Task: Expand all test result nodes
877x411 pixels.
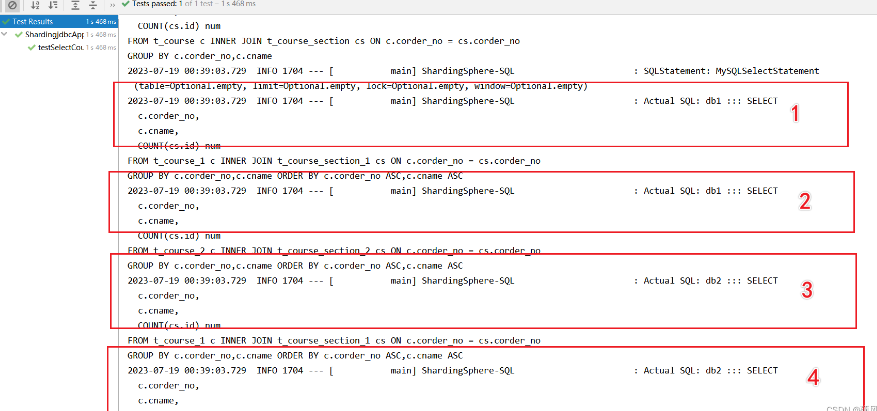Action: tap(75, 5)
